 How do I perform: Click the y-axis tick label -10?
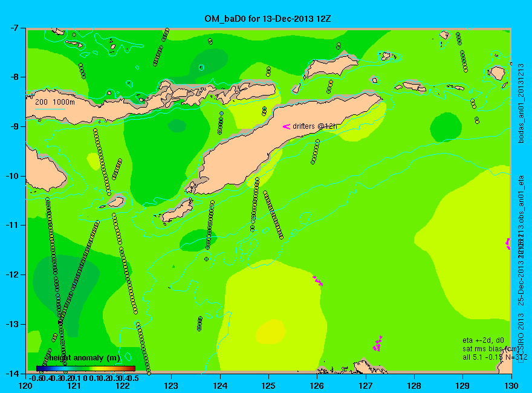click(13, 176)
